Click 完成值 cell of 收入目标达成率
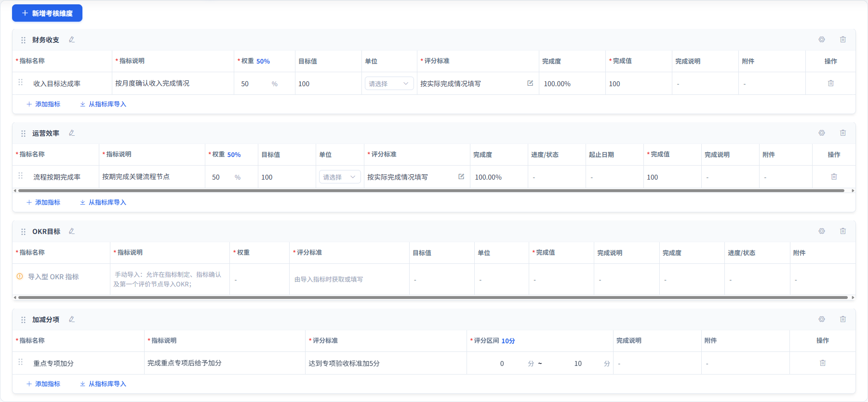 click(x=639, y=84)
